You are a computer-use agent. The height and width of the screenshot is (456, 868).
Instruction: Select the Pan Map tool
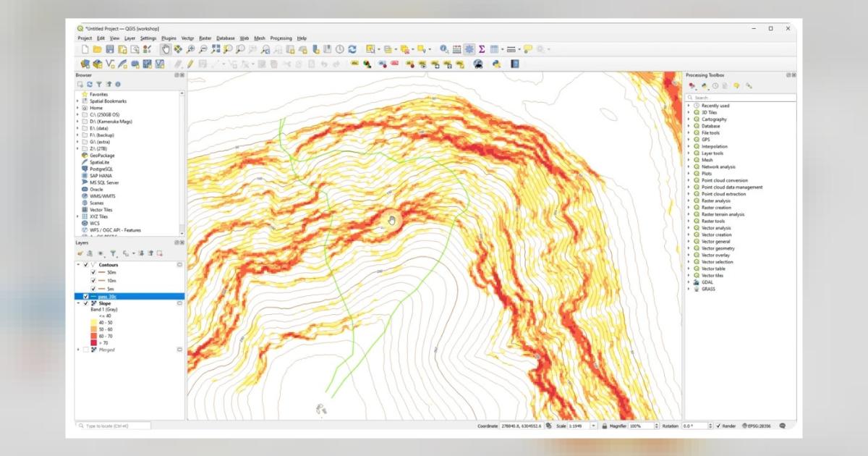165,49
